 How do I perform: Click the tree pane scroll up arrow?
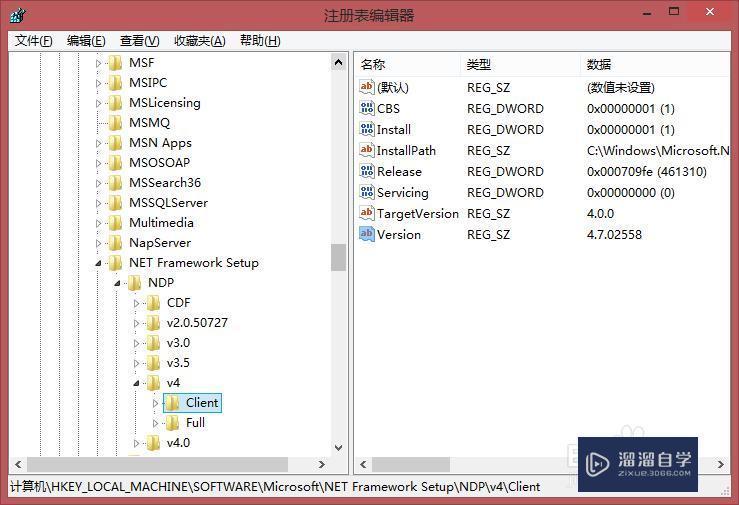[x=338, y=62]
